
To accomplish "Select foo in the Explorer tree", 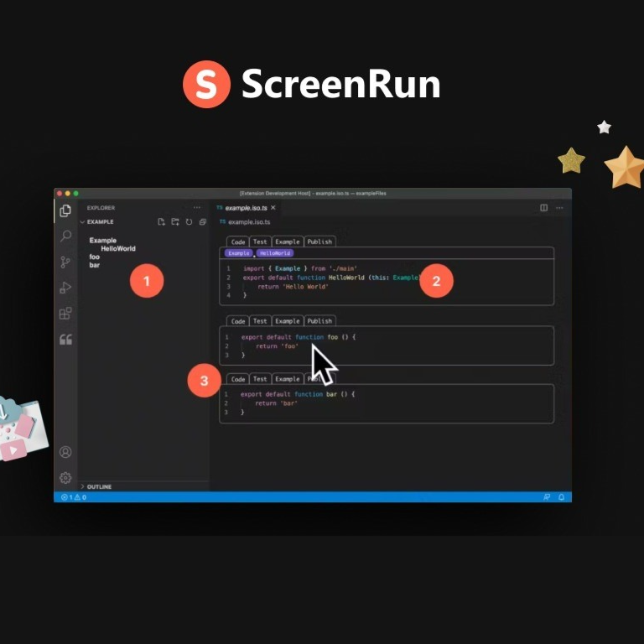I will pos(95,257).
